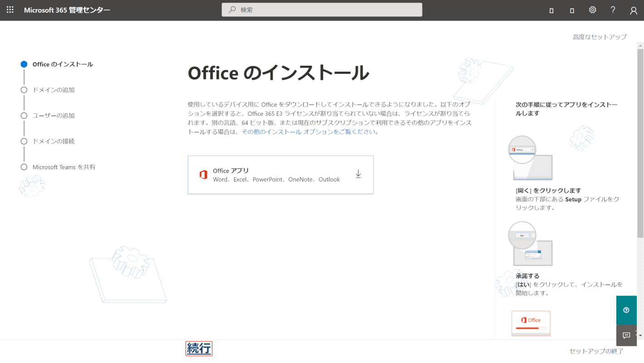
Task: Click Word、Excel、PowerPoint、OneNote、Outlook text
Action: [x=276, y=180]
